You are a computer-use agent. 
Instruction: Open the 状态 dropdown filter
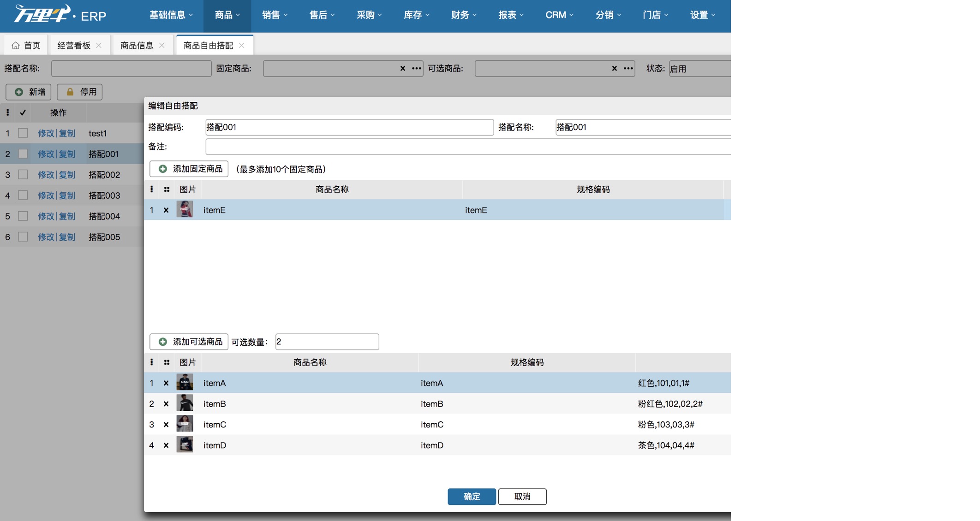pyautogui.click(x=700, y=67)
